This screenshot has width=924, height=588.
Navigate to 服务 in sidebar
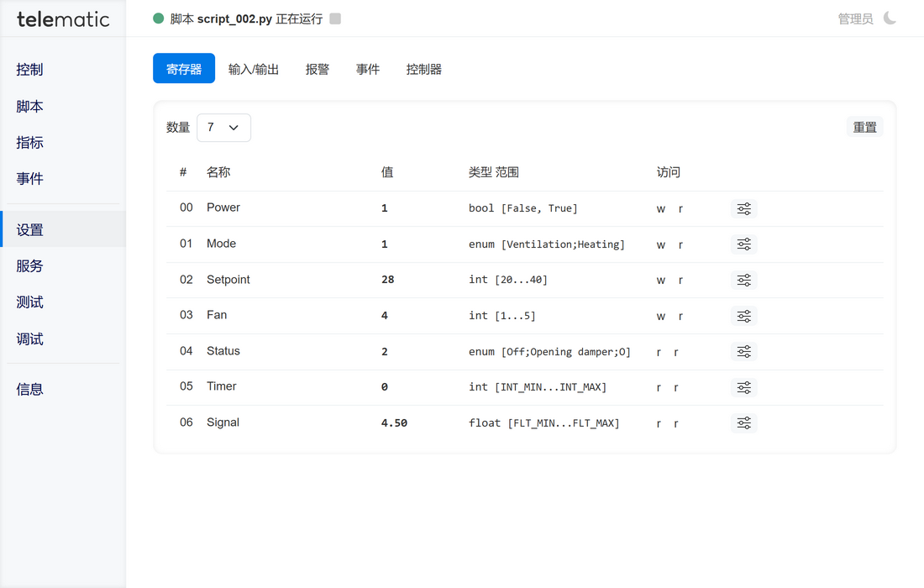[30, 266]
